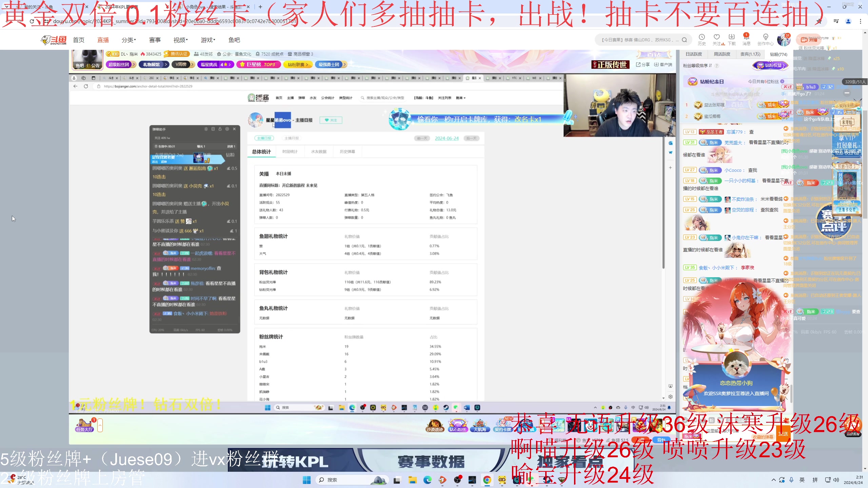This screenshot has width=868, height=488.
Task: Open the user avatar with 31 badge
Action: coord(784,40)
